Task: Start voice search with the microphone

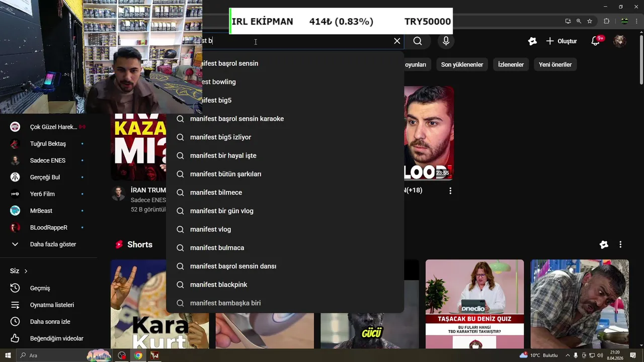Action: [446, 41]
